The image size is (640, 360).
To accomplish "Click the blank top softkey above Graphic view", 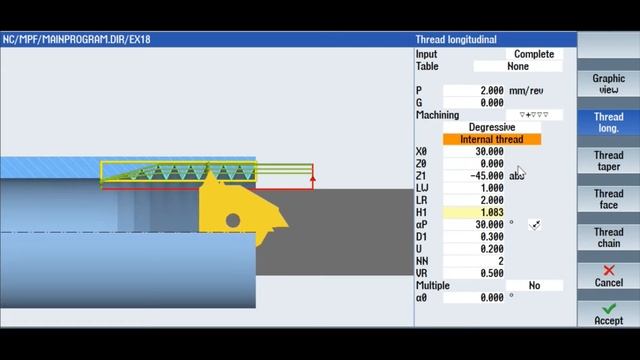I will tap(609, 45).
